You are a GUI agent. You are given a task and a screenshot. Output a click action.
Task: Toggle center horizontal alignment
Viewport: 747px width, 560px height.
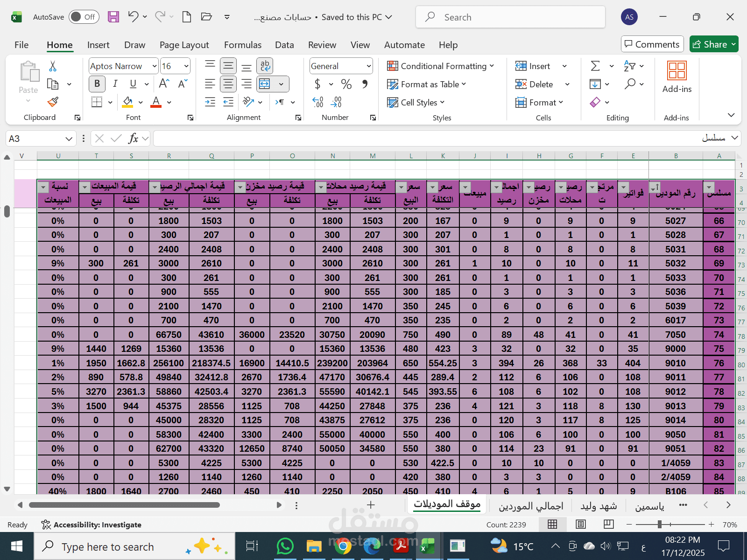point(228,84)
